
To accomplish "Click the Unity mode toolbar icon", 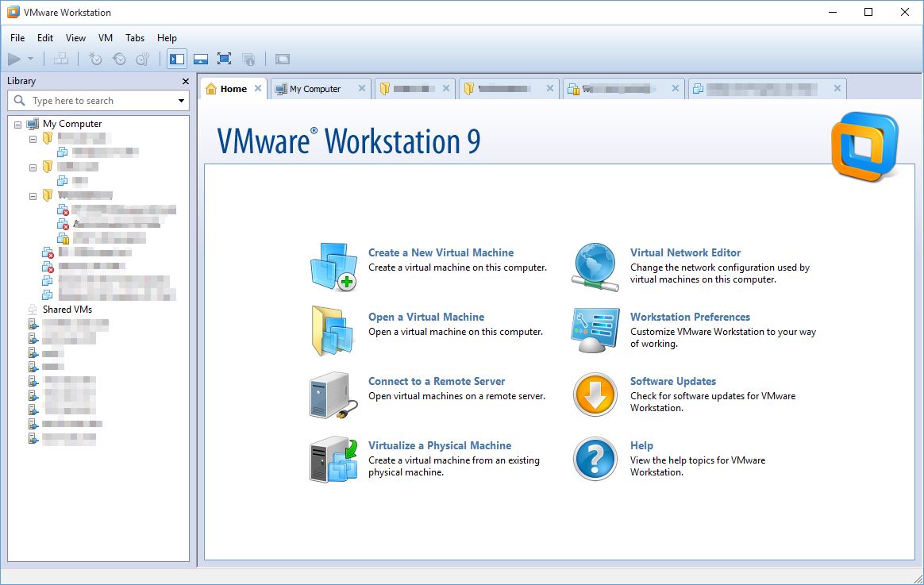I will pos(248,59).
